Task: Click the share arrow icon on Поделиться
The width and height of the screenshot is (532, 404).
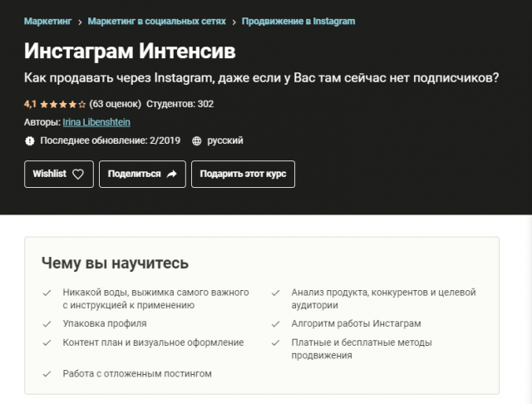Action: (x=171, y=174)
